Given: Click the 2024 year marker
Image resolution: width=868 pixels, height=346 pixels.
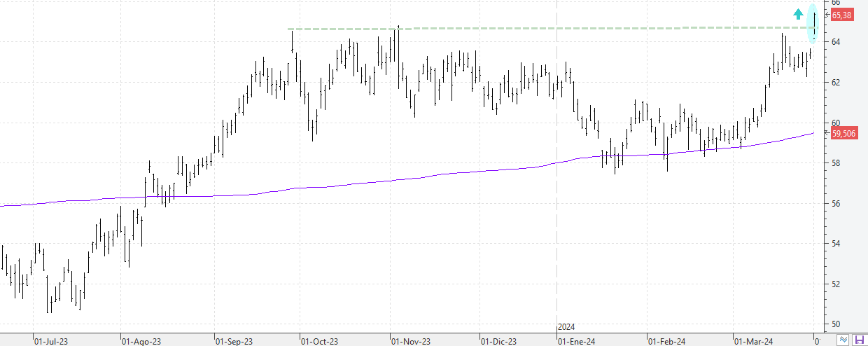Looking at the screenshot, I should pyautogui.click(x=566, y=327).
